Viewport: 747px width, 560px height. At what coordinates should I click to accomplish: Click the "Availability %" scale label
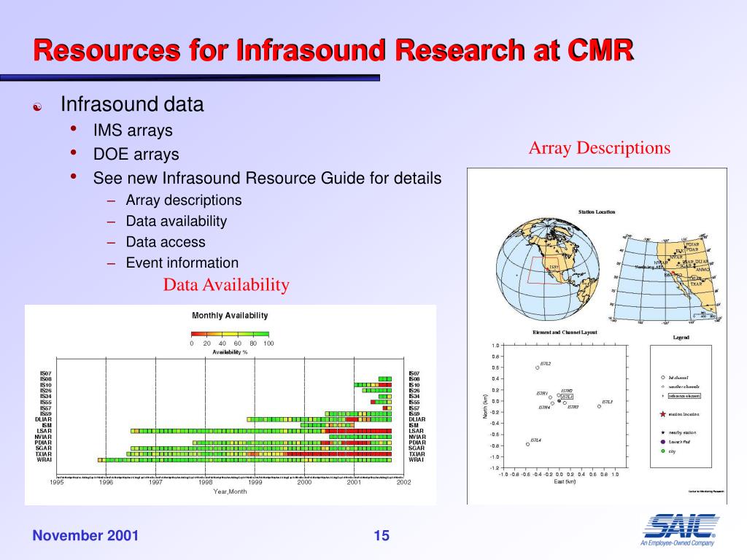230,352
